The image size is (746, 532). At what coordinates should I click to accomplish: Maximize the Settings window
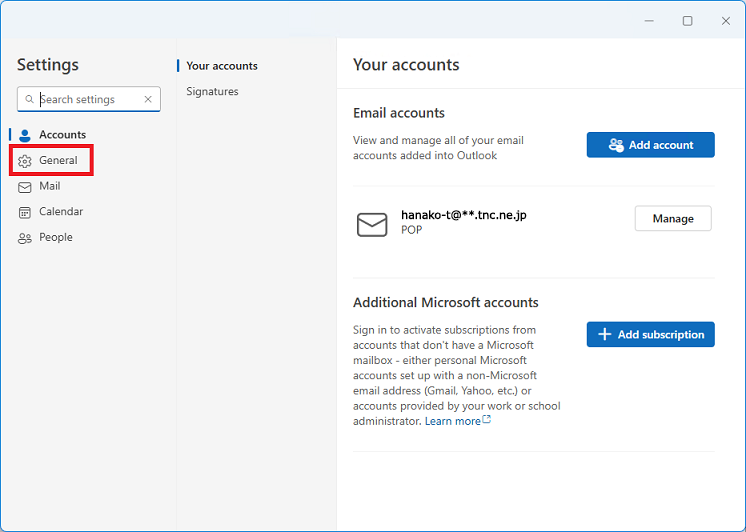pos(687,21)
